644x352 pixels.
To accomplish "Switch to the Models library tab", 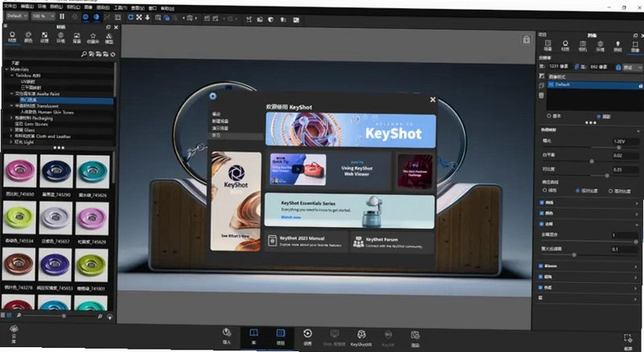I will (x=109, y=39).
